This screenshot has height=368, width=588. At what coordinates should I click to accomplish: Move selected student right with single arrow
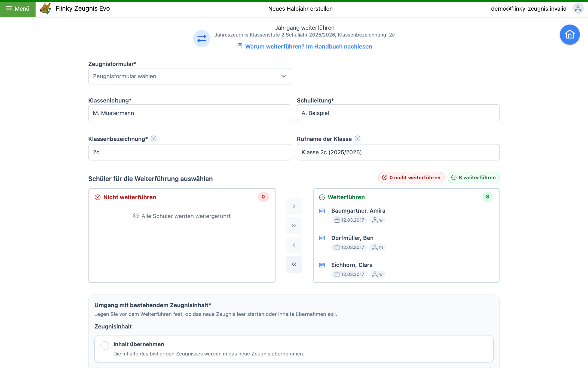294,206
